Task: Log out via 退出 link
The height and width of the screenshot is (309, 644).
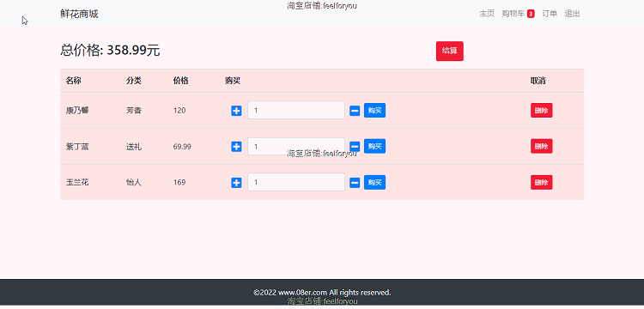Action: [x=572, y=14]
